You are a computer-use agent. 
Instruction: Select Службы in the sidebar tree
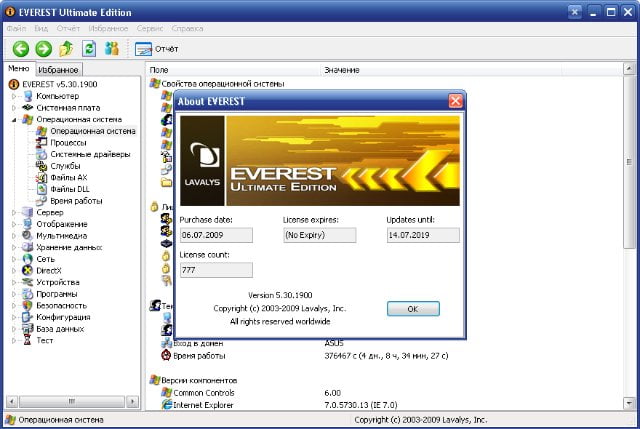coord(64,166)
